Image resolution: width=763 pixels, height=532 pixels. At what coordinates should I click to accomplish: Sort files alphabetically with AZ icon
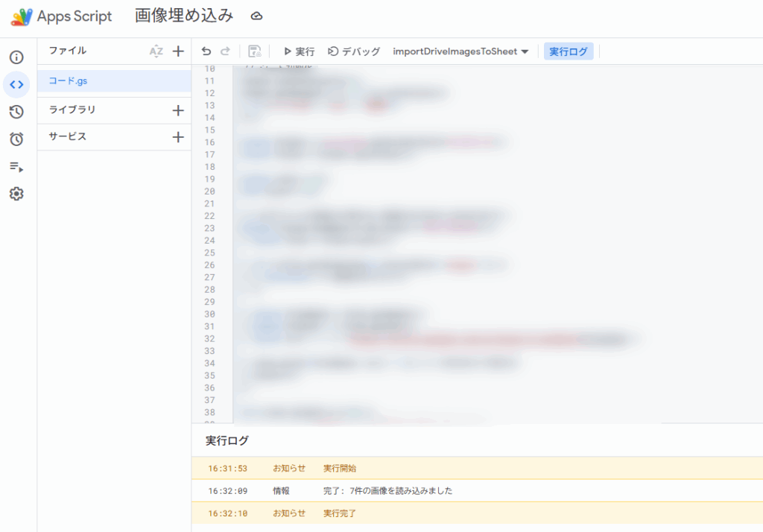(156, 51)
